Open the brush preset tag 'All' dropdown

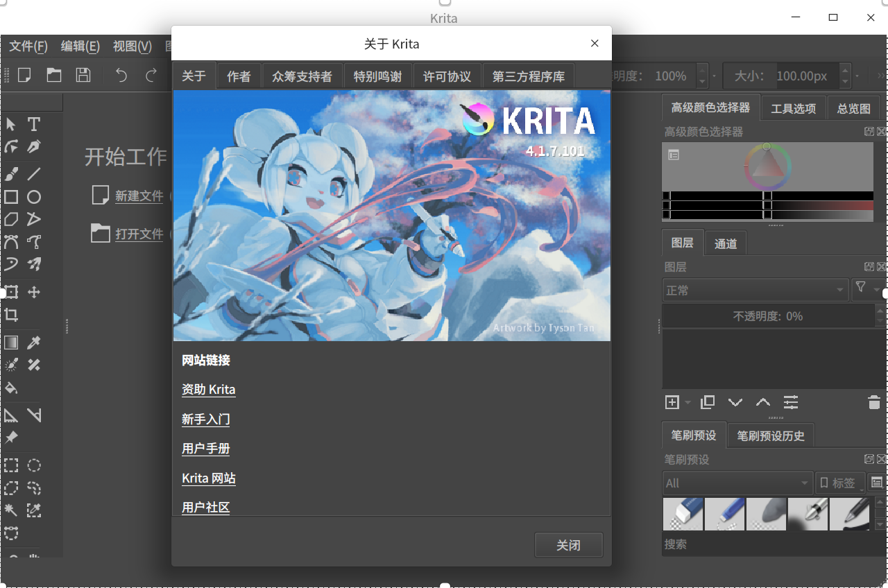pos(737,483)
